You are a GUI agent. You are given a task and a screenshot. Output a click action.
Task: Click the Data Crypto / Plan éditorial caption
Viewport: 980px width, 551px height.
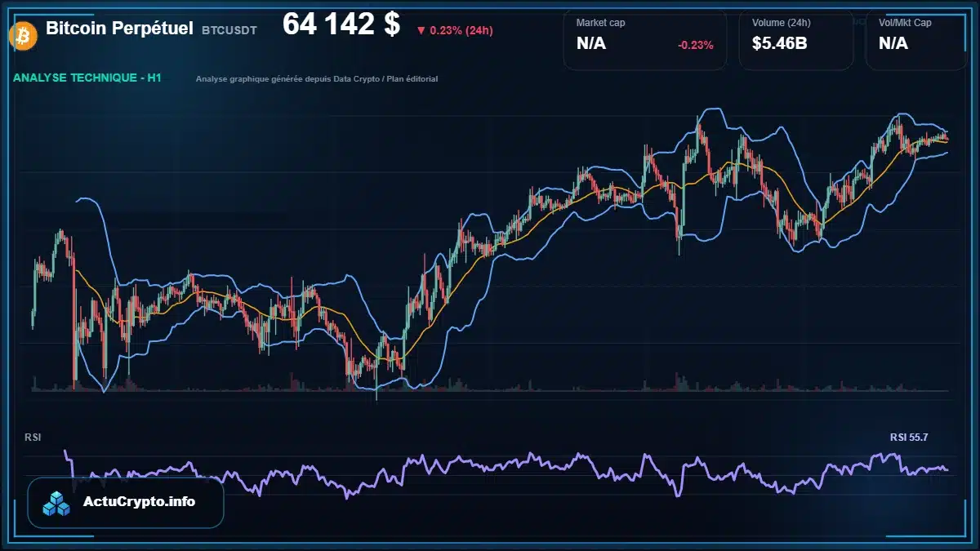pos(317,79)
